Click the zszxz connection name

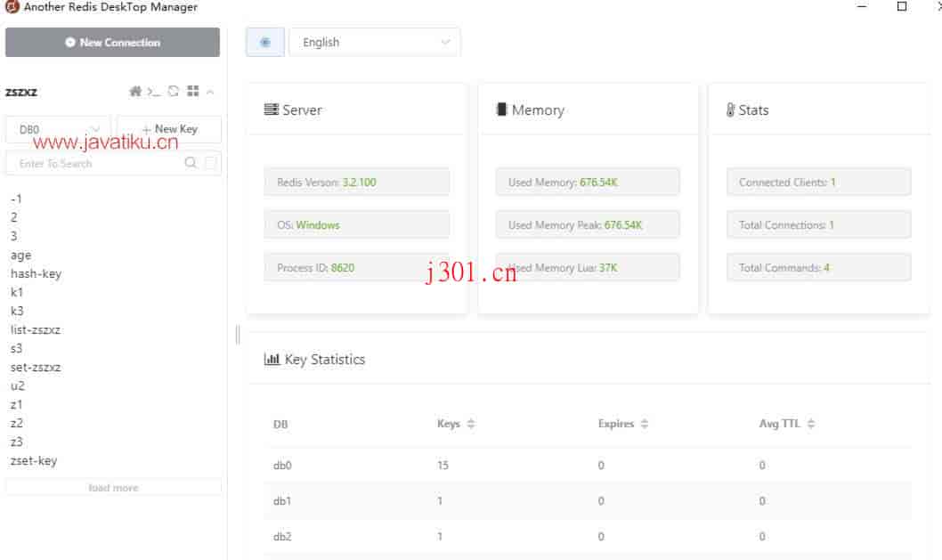pos(21,92)
